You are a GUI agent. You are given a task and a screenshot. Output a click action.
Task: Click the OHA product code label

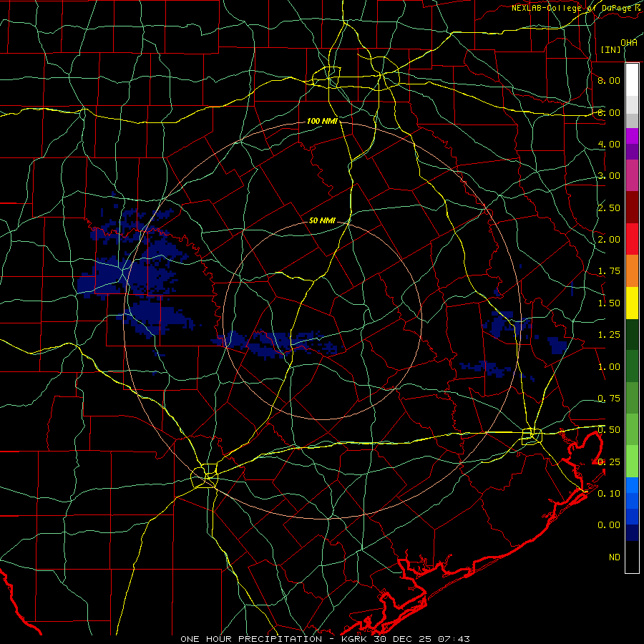pos(629,43)
